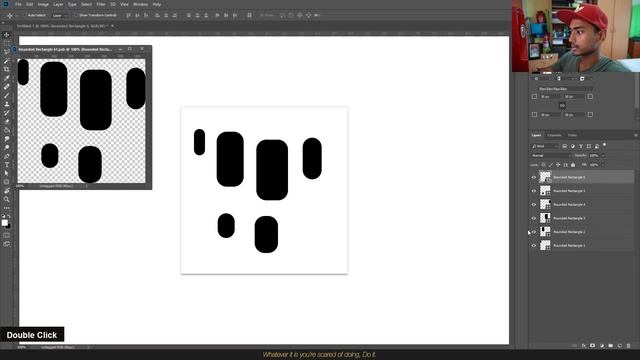The height and width of the screenshot is (360, 640).
Task: Switch to the Channels tab
Action: click(x=554, y=135)
